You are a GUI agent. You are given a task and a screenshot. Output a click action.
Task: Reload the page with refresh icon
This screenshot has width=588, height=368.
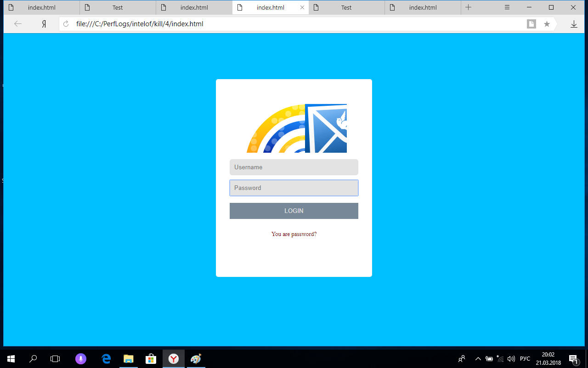click(x=66, y=24)
